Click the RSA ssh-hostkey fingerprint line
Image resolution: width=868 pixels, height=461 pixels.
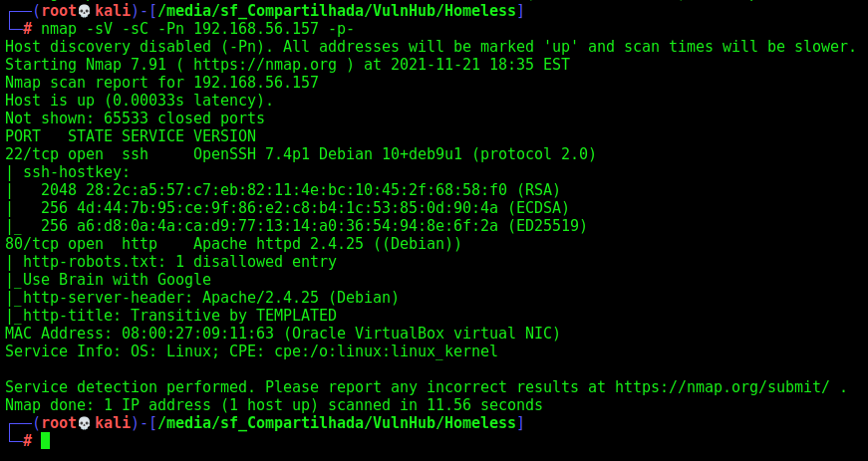click(301, 190)
